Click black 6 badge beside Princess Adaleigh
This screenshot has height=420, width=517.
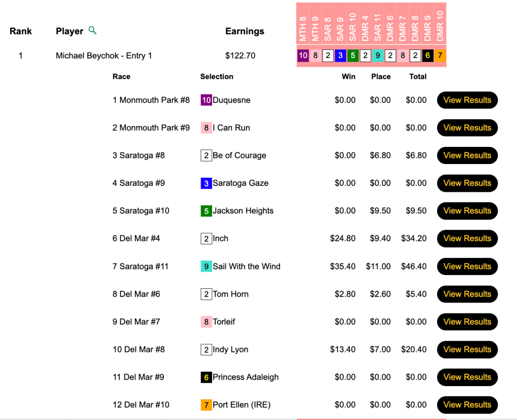tap(206, 377)
